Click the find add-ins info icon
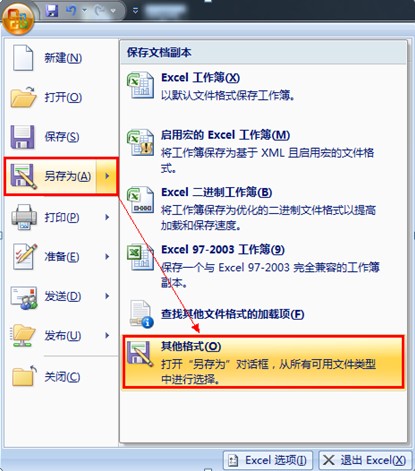The height and width of the screenshot is (471, 415). [142, 314]
